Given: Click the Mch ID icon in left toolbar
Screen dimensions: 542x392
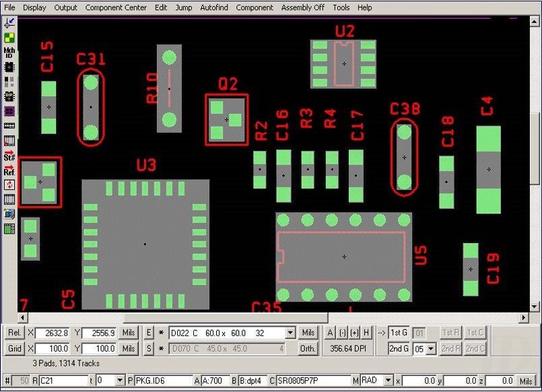Looking at the screenshot, I should [9, 53].
